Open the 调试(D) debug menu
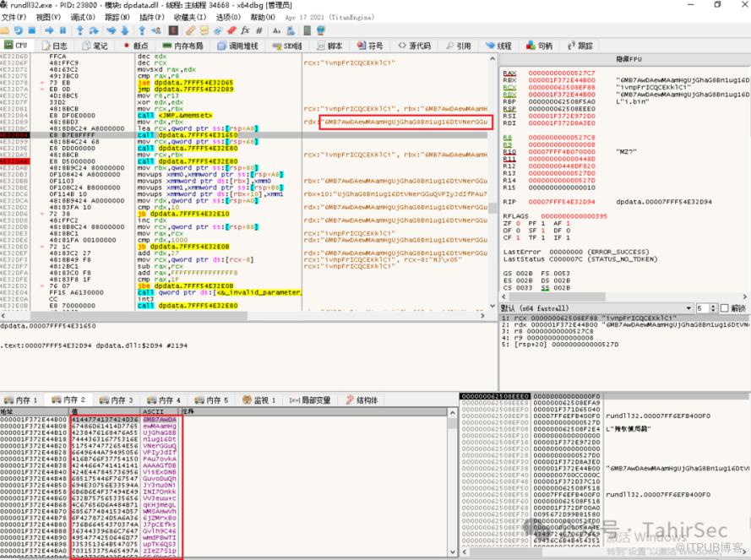The image size is (751, 560). [x=82, y=17]
